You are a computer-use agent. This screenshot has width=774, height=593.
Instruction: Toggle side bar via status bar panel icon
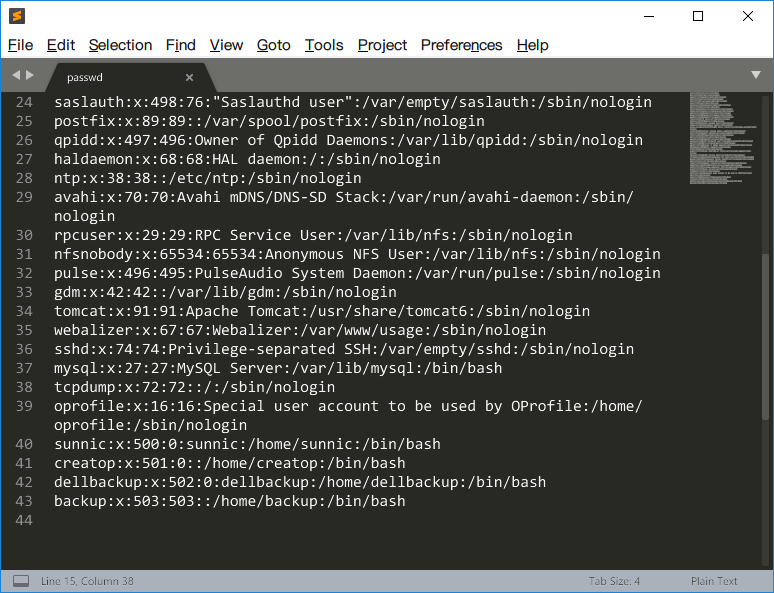coord(21,581)
